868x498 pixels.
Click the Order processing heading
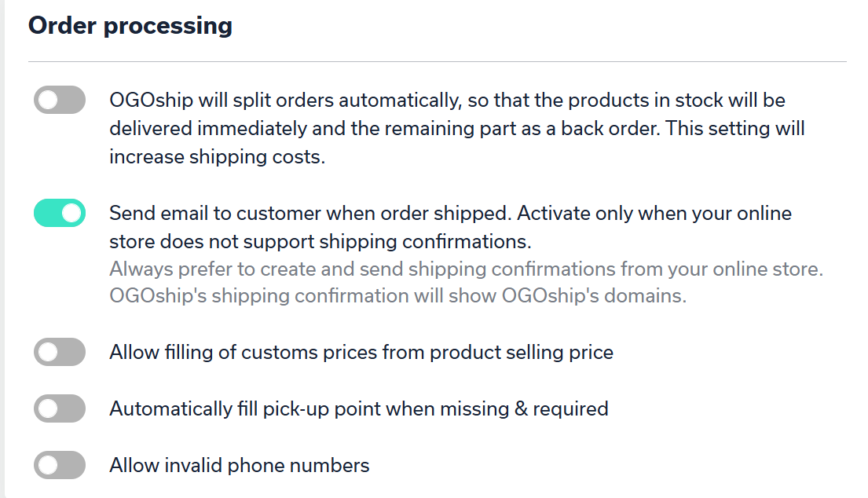tap(130, 26)
